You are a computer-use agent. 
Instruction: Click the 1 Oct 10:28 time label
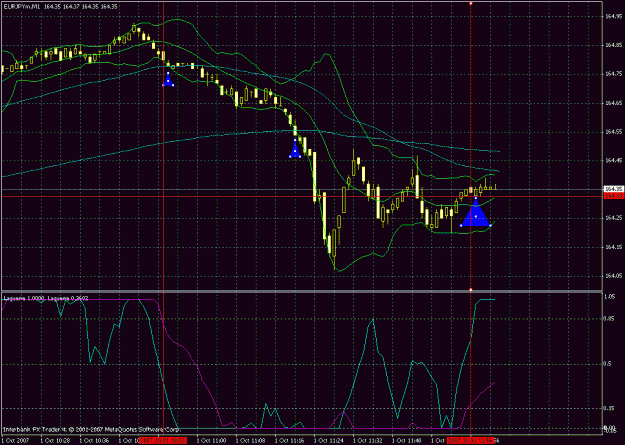(x=53, y=441)
